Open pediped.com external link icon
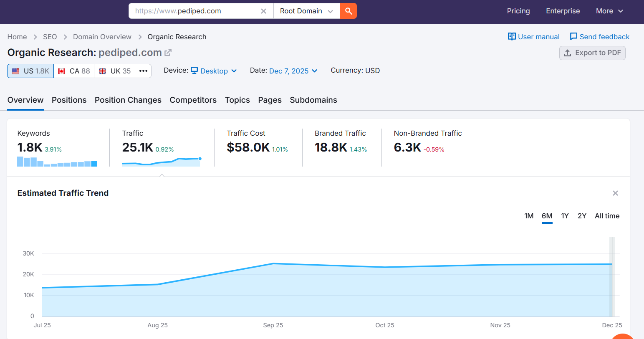Screen dimensions: 644x339 pos(168,53)
